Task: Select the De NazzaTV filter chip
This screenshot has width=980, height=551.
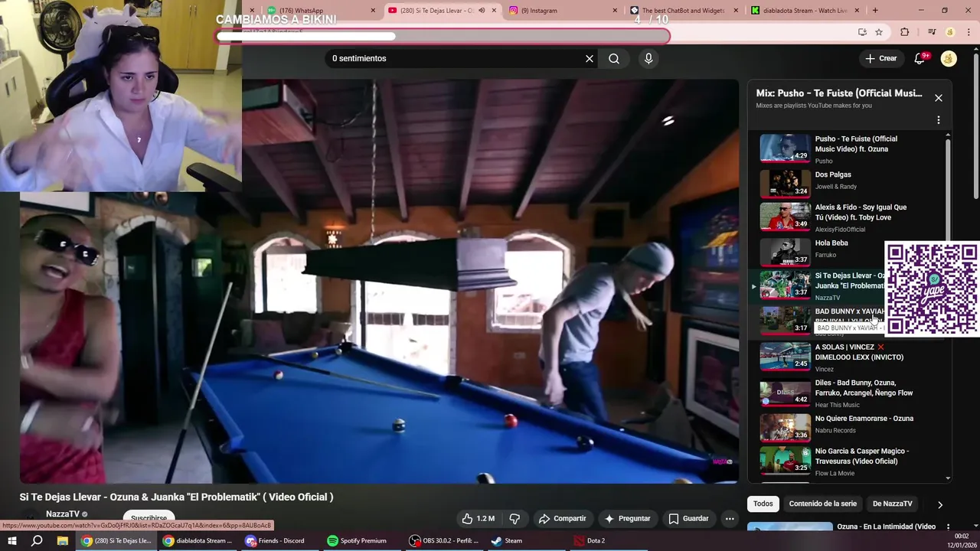Action: [892, 504]
